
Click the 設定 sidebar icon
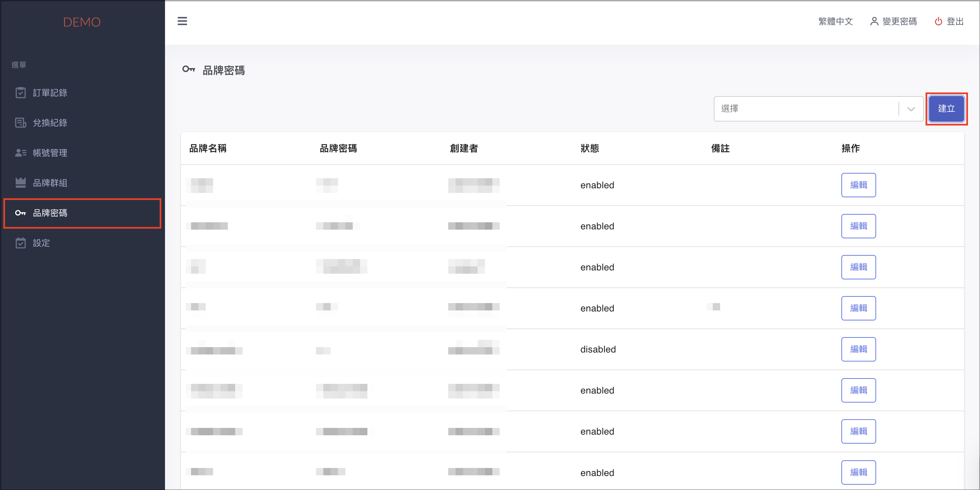(x=21, y=243)
